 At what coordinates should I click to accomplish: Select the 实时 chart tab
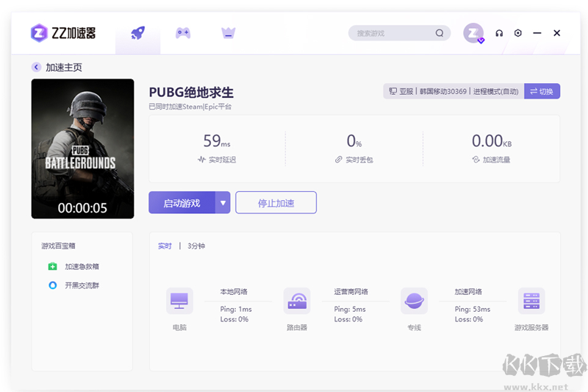[x=165, y=246]
